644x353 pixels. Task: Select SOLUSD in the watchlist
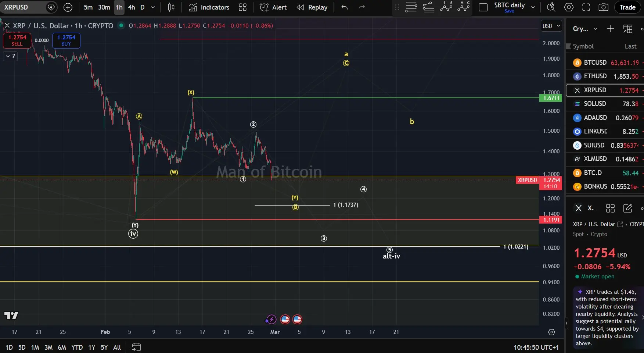point(605,104)
